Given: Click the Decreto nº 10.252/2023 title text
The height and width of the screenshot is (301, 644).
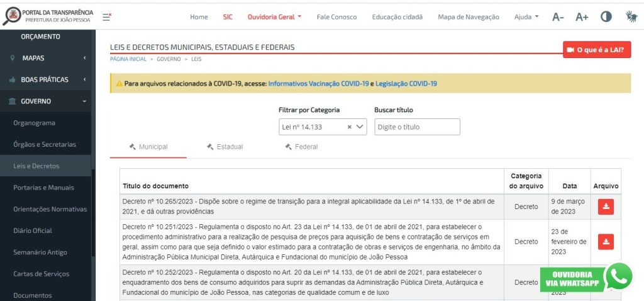Looking at the screenshot, I should (x=303, y=283).
